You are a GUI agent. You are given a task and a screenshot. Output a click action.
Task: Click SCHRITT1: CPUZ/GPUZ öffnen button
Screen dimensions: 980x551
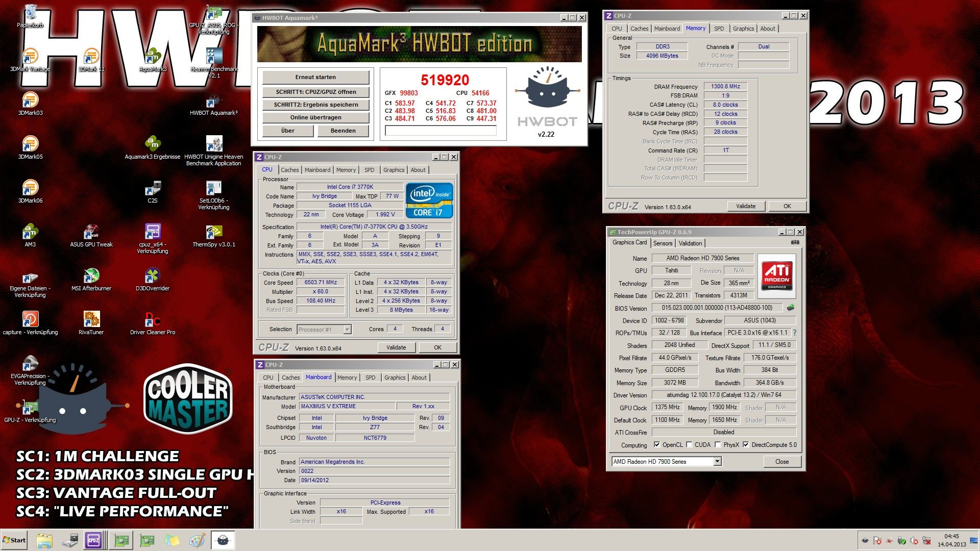coord(315,92)
